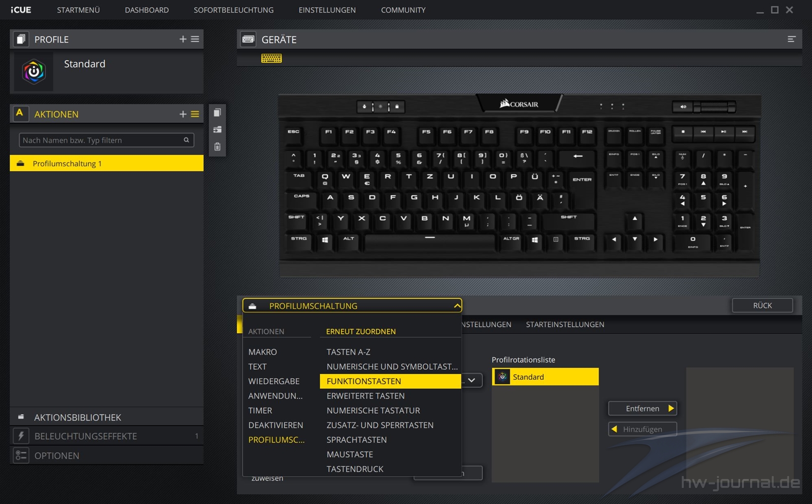Click the play/pause media key on keyboard

tap(724, 132)
